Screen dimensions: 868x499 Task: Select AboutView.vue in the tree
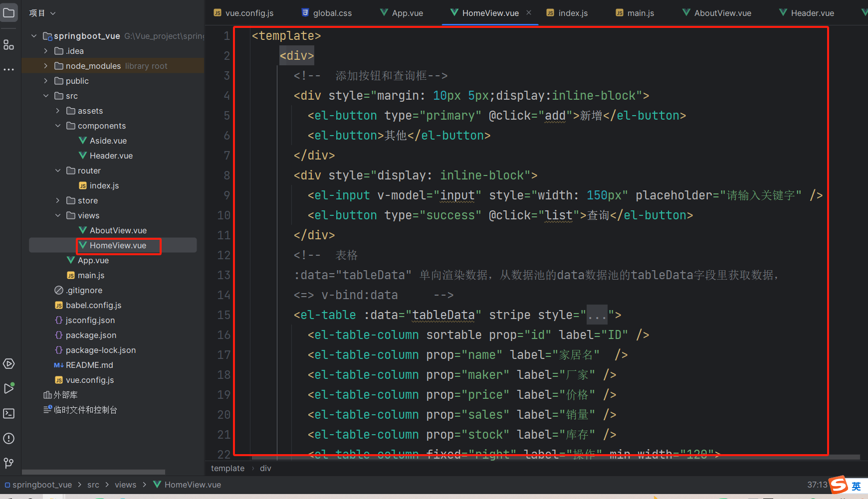[118, 230]
